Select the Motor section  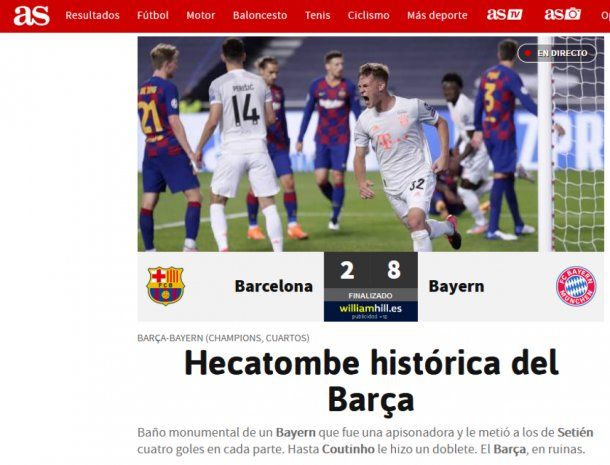201,15
